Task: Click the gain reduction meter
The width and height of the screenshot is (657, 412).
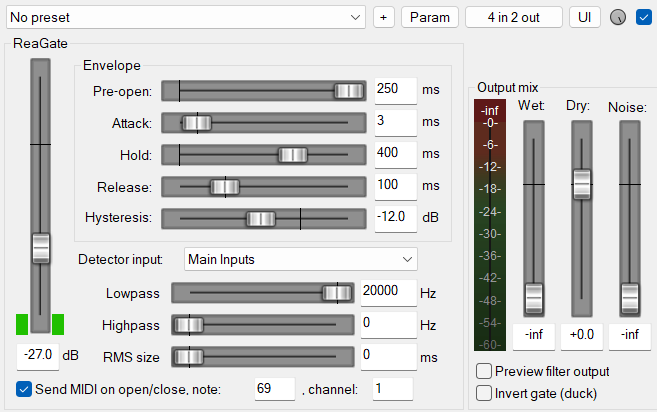Action: click(490, 225)
